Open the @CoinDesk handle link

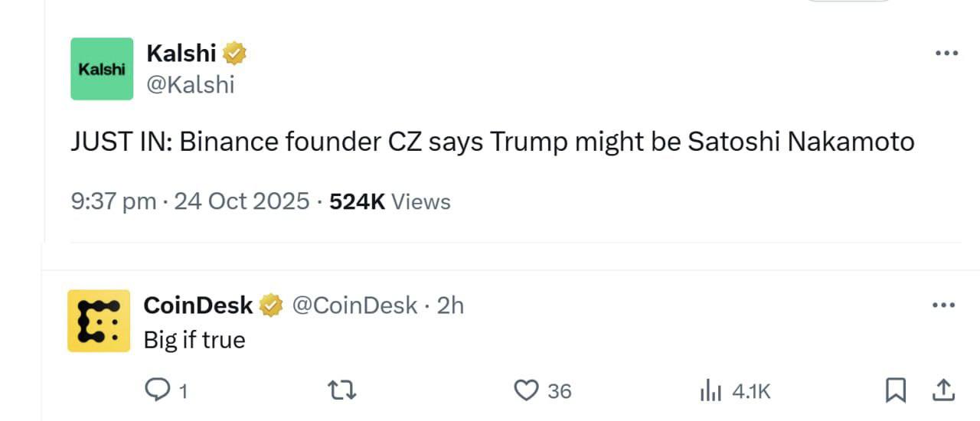pos(355,305)
